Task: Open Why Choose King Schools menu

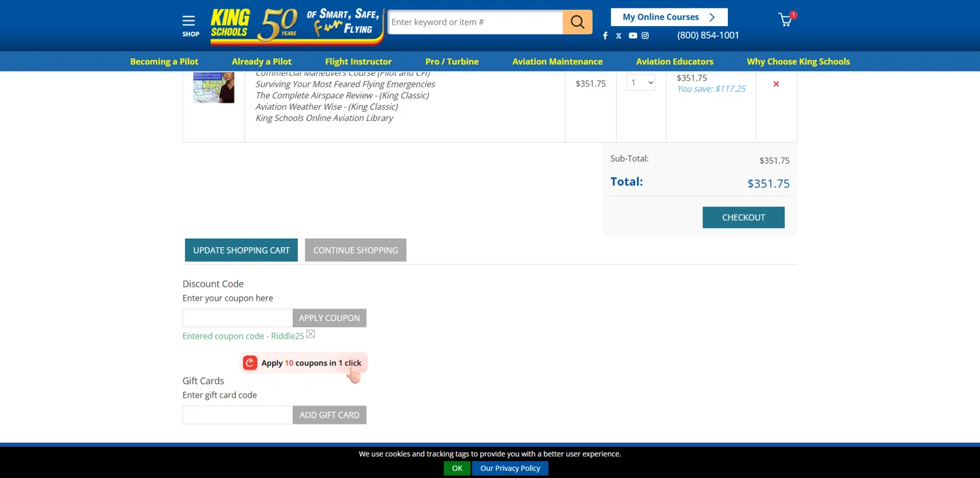Action: pos(798,61)
